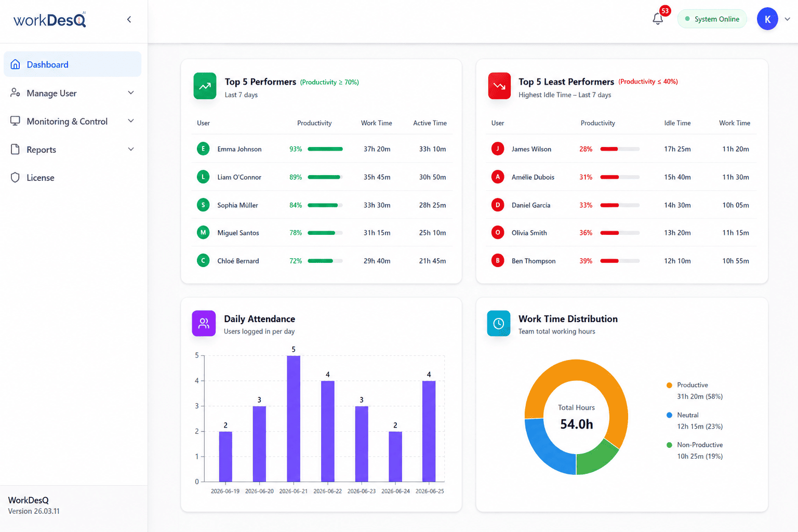Open the K user avatar

coord(767,19)
